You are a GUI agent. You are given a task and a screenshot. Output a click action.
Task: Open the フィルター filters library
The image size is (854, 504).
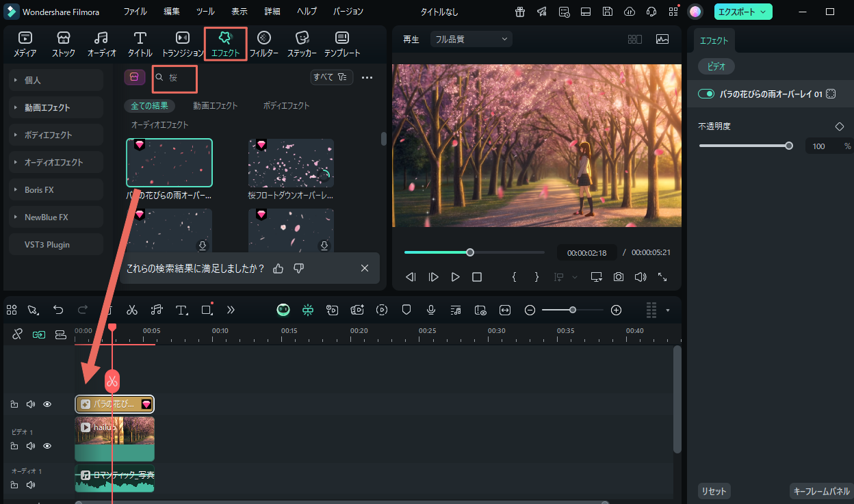[263, 44]
